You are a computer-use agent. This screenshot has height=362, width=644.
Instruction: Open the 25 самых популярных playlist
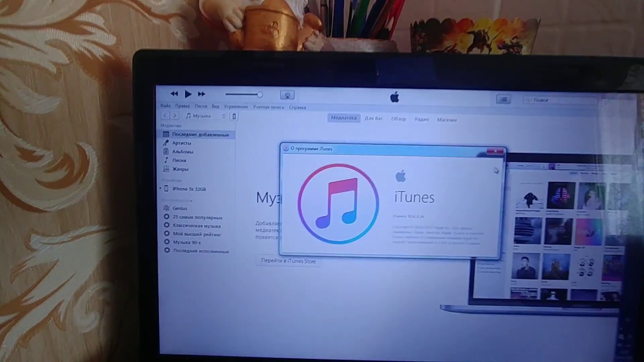click(x=196, y=217)
